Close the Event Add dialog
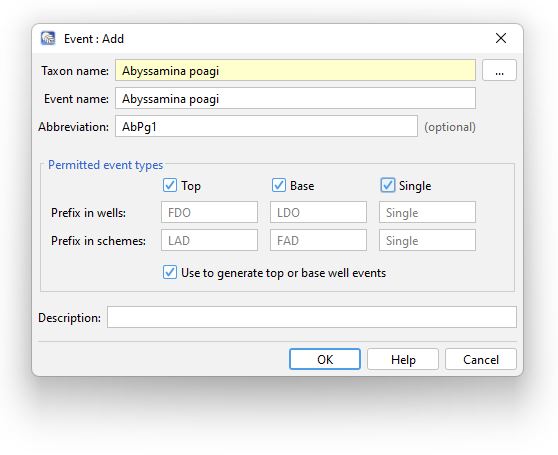The width and height of the screenshot is (558, 455). (501, 38)
